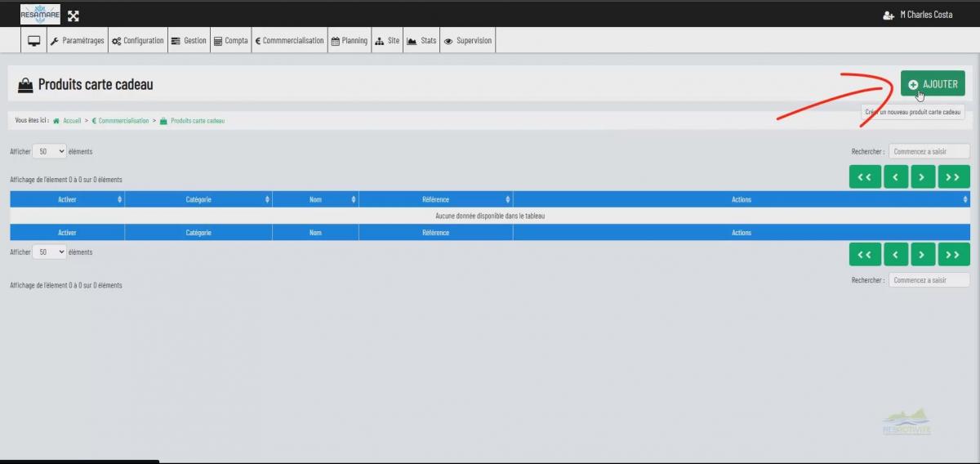Open the Planning menu
980x464 pixels.
pos(349,41)
